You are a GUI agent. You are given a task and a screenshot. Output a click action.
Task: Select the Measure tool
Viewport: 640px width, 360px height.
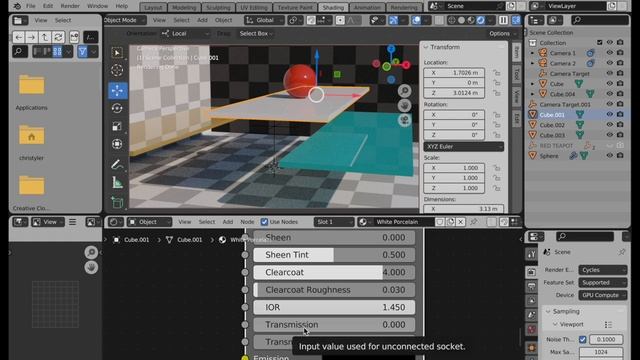click(x=118, y=182)
